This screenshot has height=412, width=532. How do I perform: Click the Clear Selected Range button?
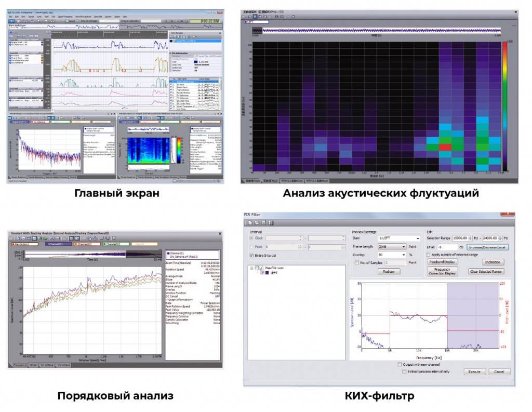point(485,271)
